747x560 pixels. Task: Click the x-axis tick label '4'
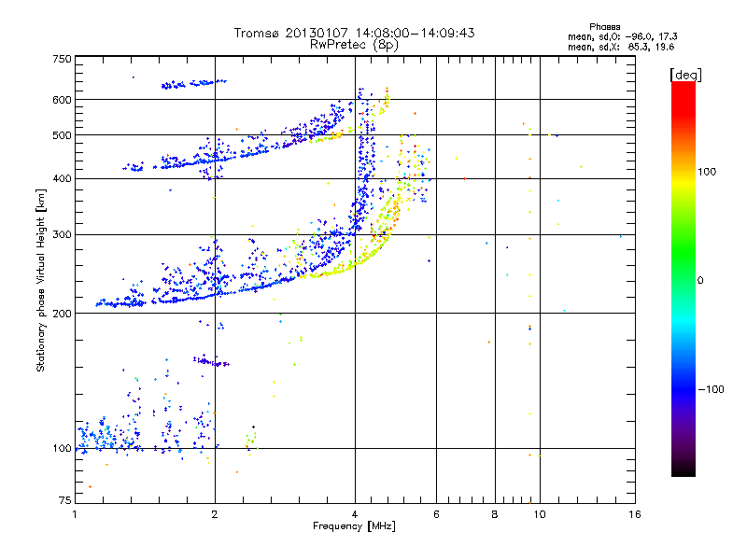(355, 514)
